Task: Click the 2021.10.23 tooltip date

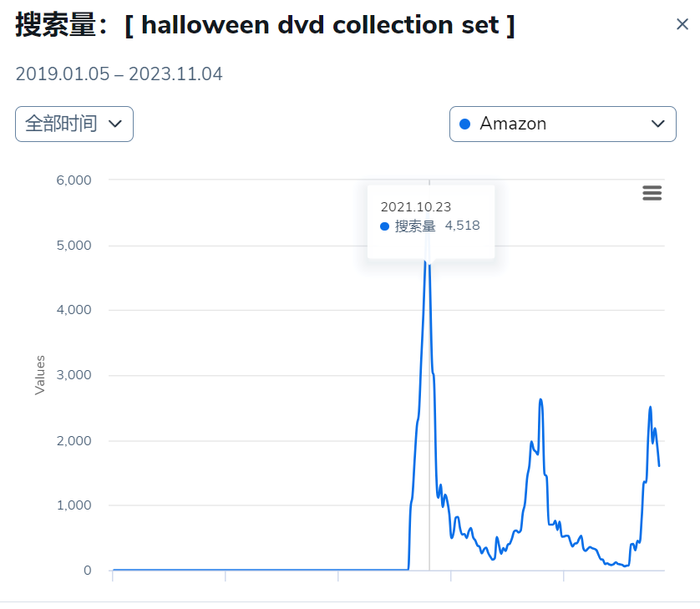Action: point(416,206)
